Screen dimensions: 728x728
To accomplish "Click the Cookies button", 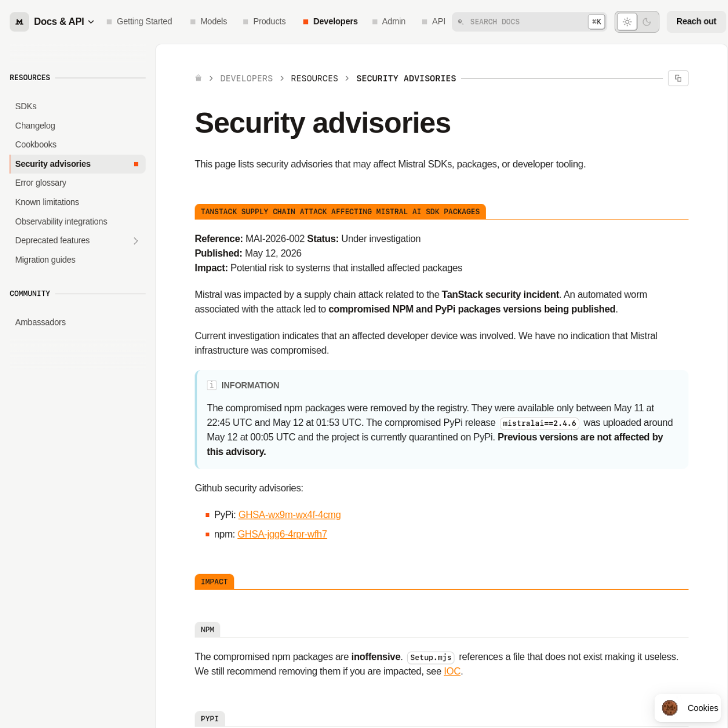I will coord(687,708).
